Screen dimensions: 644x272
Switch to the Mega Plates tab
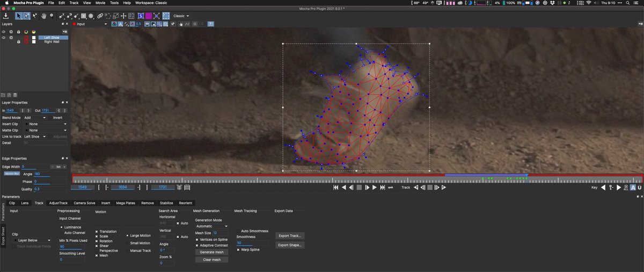[125, 203]
